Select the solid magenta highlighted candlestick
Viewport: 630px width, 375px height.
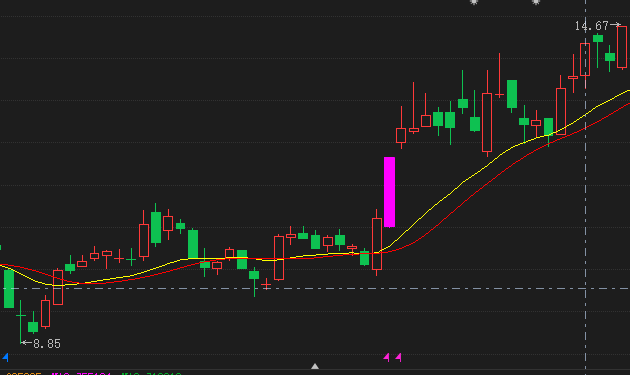(389, 192)
